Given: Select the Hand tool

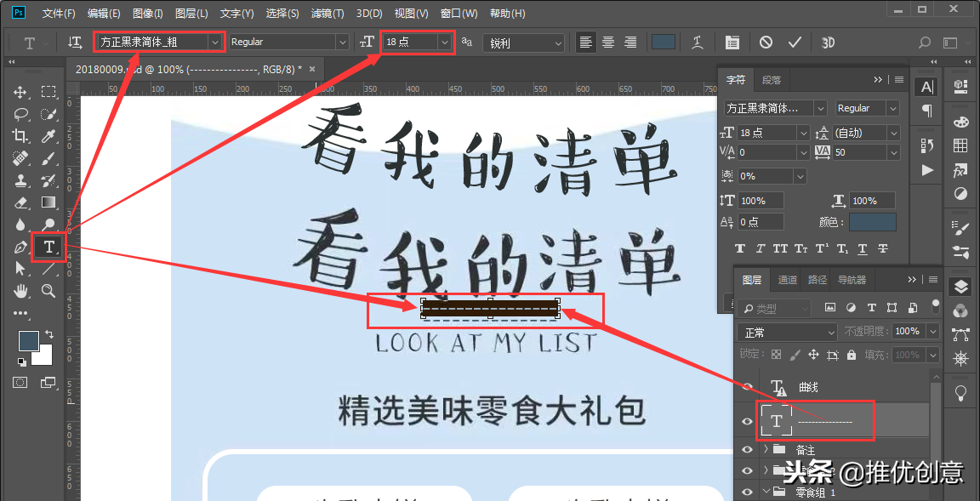Looking at the screenshot, I should (20, 291).
